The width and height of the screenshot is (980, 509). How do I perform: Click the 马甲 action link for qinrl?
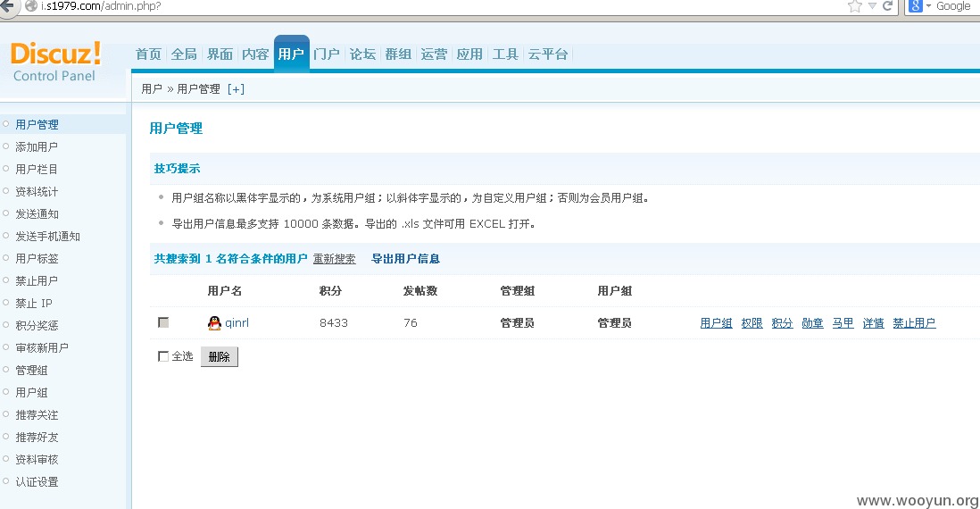[843, 323]
